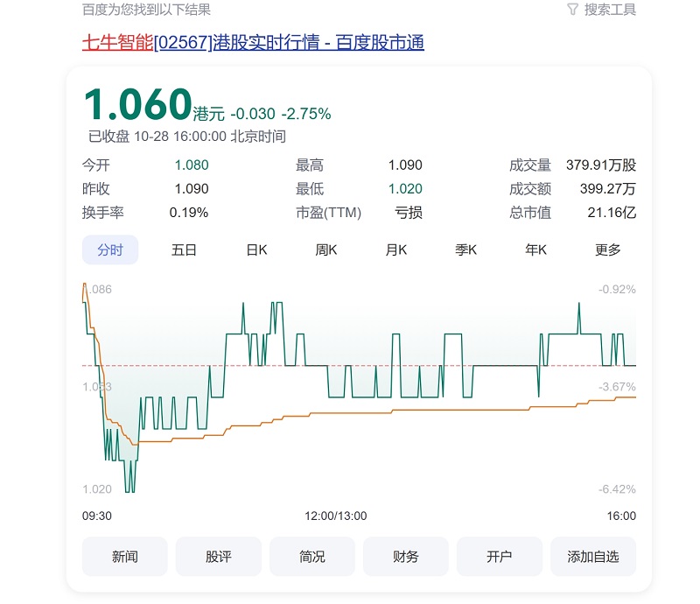Switch to the 日K daily candlestick tab
The image size is (700, 604).
[256, 249]
